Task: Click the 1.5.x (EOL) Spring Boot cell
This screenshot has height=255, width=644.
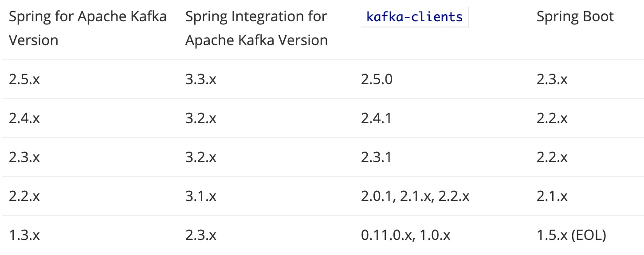Action: (571, 236)
